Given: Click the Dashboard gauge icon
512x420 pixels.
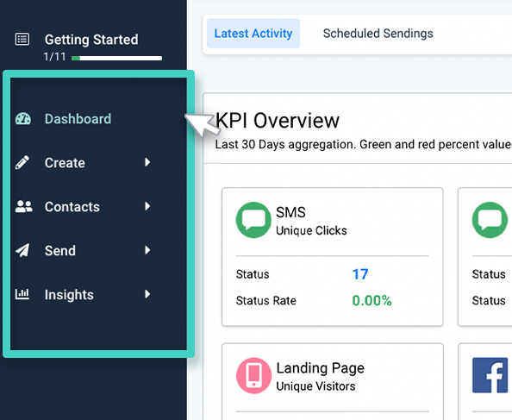Looking at the screenshot, I should (x=23, y=118).
